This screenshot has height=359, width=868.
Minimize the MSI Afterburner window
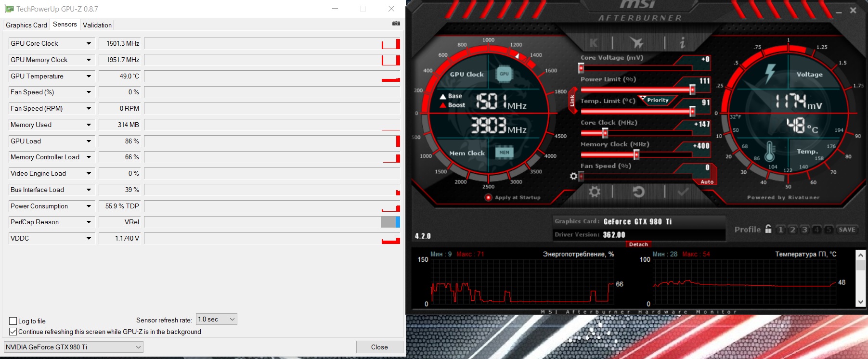click(839, 12)
